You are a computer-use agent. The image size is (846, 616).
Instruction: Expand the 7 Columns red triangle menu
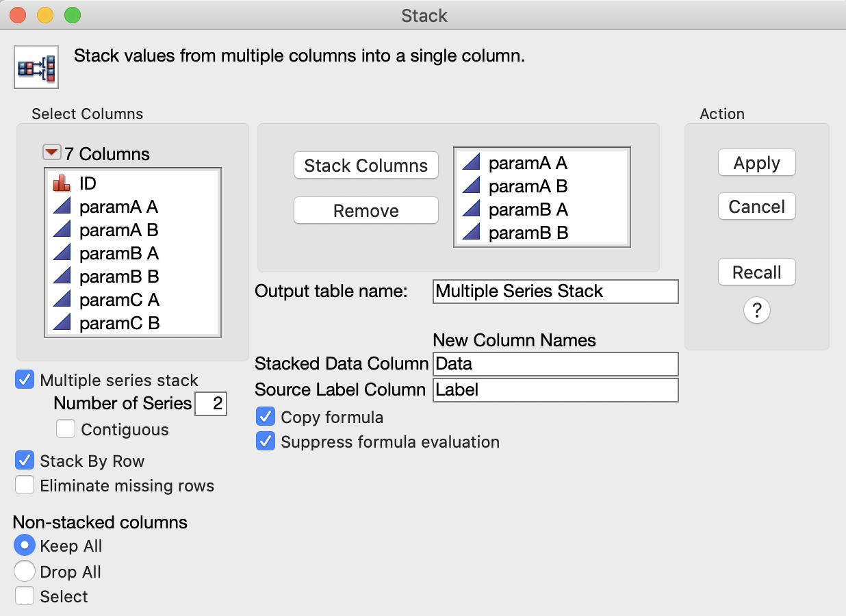click(52, 153)
